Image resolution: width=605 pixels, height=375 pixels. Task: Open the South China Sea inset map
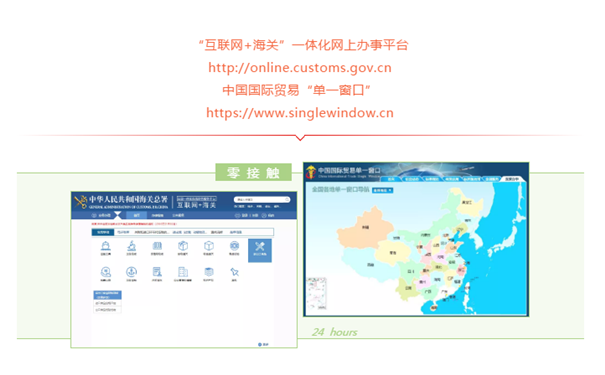point(317,294)
